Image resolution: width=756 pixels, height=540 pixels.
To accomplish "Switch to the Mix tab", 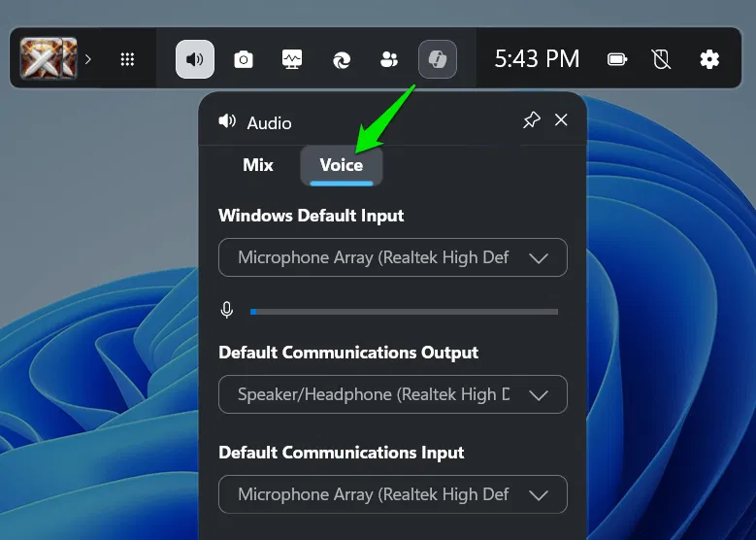I will pyautogui.click(x=258, y=165).
